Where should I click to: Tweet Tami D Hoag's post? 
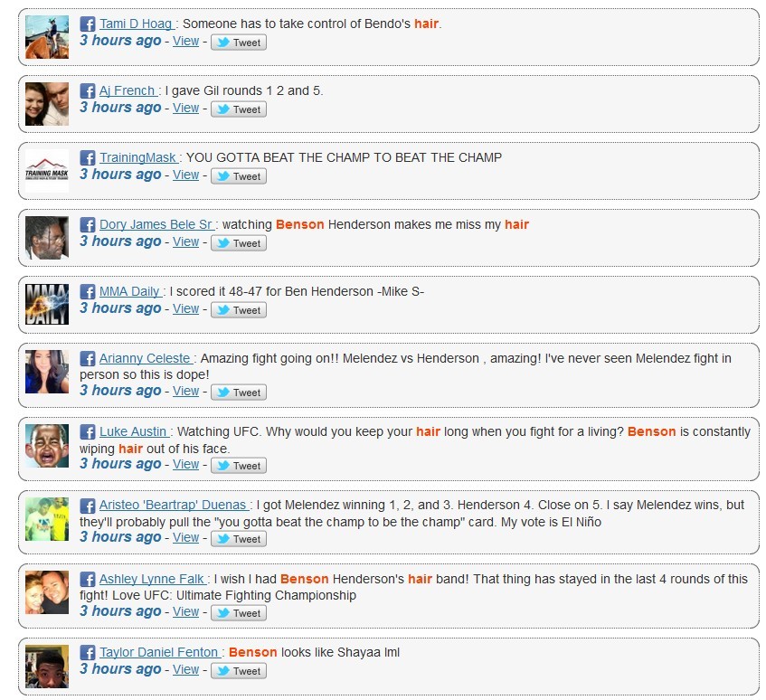(x=239, y=43)
